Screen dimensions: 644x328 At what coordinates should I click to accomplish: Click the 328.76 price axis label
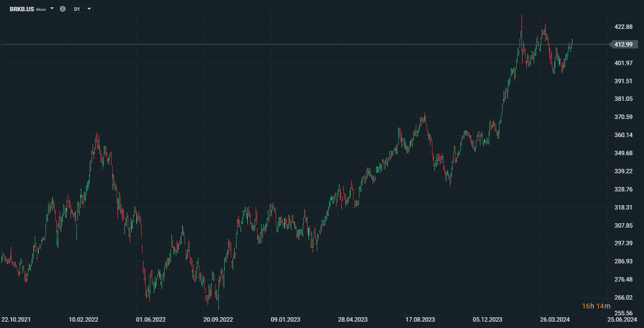(622, 189)
